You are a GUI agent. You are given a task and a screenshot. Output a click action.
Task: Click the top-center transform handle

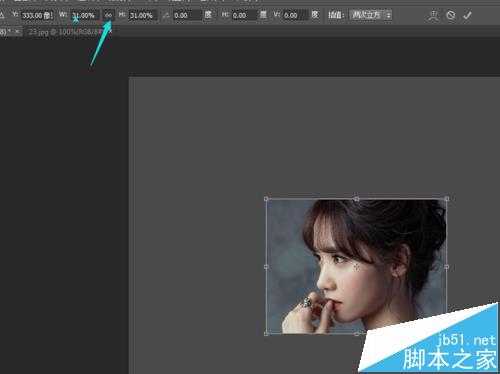coord(356,199)
